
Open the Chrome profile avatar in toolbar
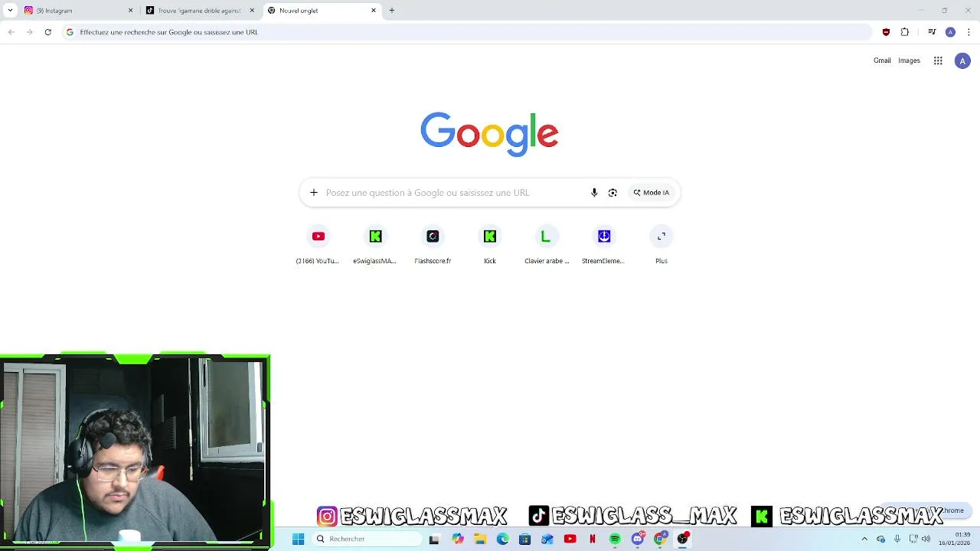pyautogui.click(x=950, y=32)
